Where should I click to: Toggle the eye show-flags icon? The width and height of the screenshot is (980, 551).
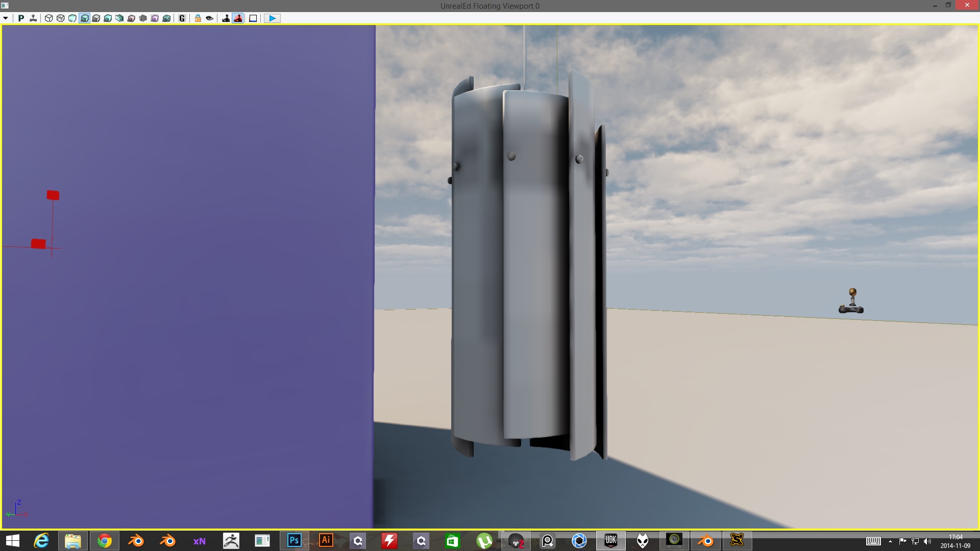pyautogui.click(x=209, y=18)
